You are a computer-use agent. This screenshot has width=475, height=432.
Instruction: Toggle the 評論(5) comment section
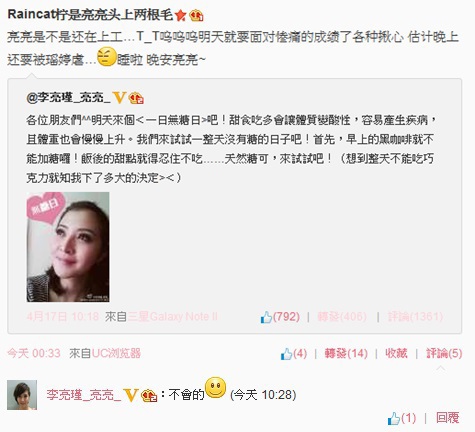(444, 353)
